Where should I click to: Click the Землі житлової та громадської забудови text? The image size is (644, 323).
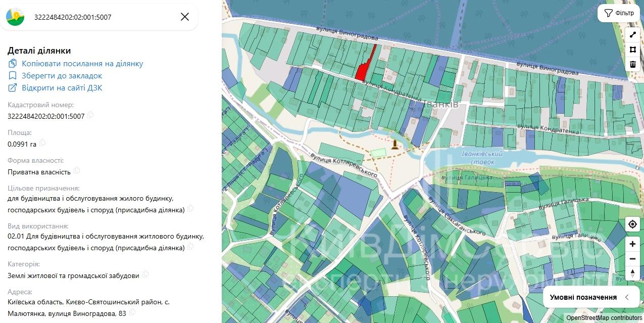pyautogui.click(x=73, y=275)
